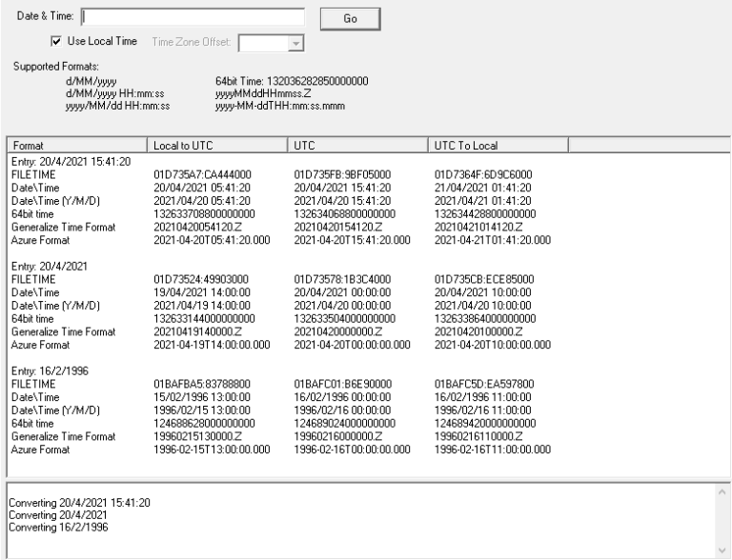The height and width of the screenshot is (560, 732).
Task: Uncheck the Use Local Time checkbox
Action: tap(56, 41)
